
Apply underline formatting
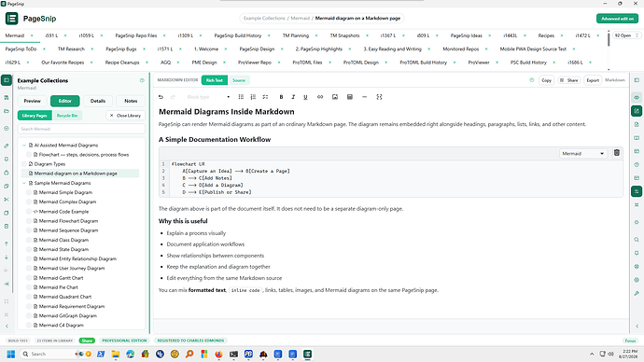point(305,97)
